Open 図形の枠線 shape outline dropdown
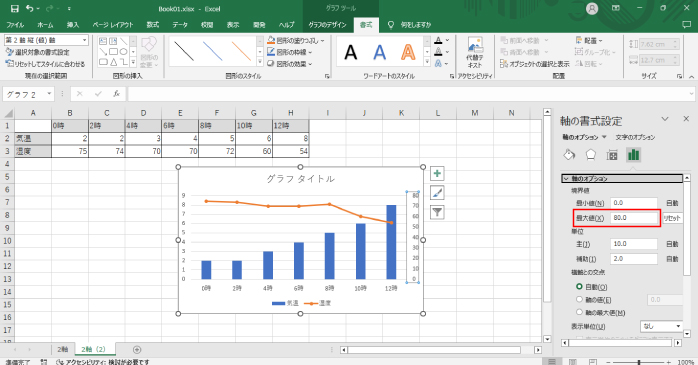 click(310, 52)
